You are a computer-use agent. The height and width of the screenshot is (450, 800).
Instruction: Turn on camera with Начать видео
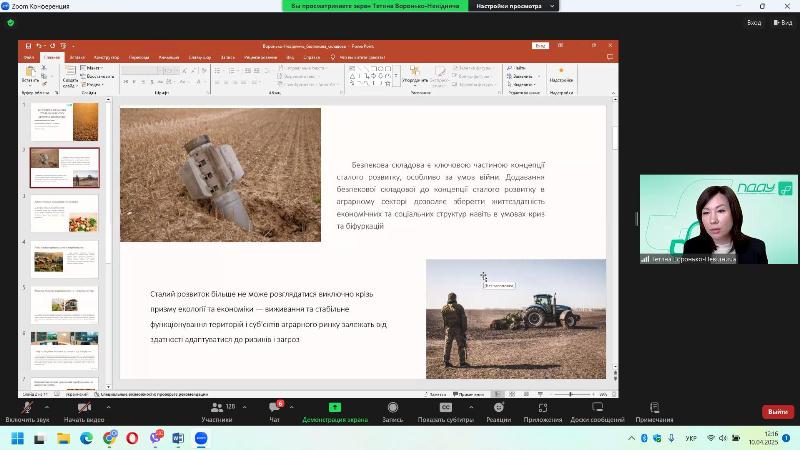(x=83, y=408)
